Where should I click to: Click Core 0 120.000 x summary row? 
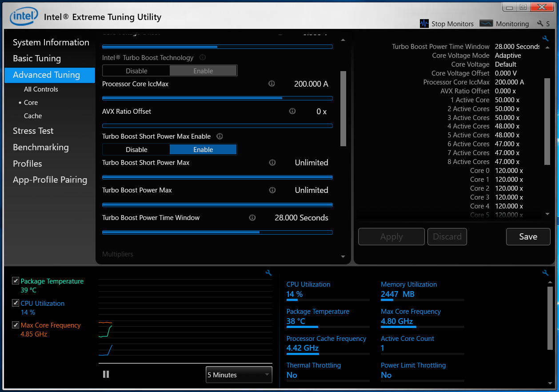(x=496, y=171)
